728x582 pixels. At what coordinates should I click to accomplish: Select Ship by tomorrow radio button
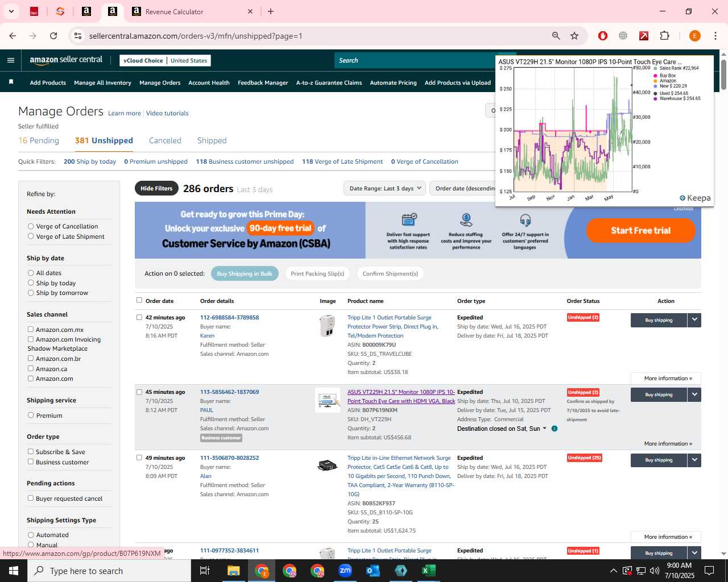[31, 293]
